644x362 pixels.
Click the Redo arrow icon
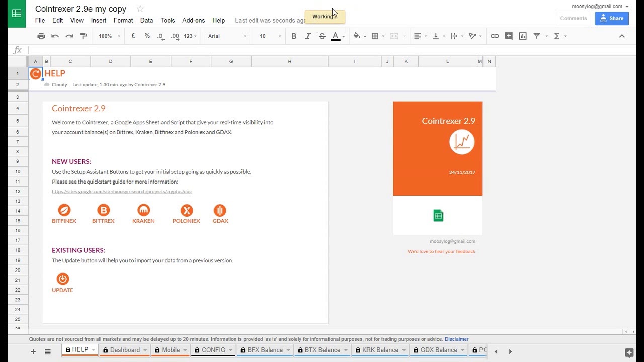click(x=69, y=36)
